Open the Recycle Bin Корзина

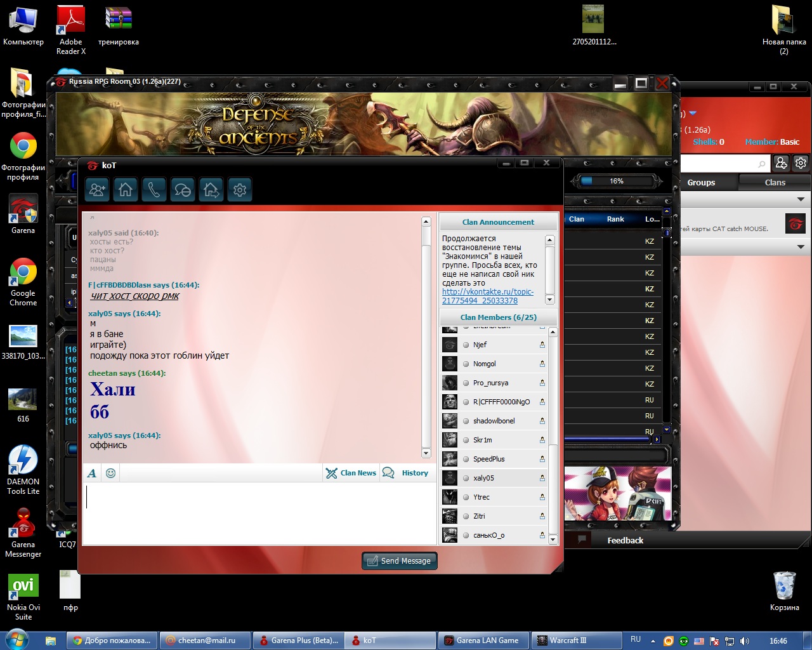click(785, 592)
